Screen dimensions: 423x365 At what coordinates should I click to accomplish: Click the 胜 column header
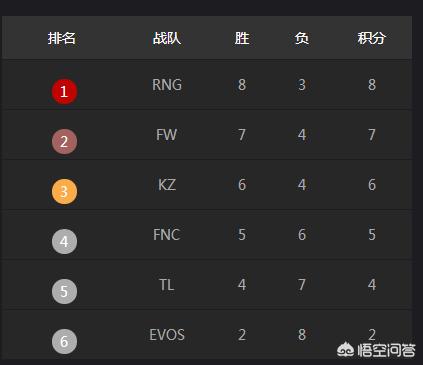tap(242, 38)
